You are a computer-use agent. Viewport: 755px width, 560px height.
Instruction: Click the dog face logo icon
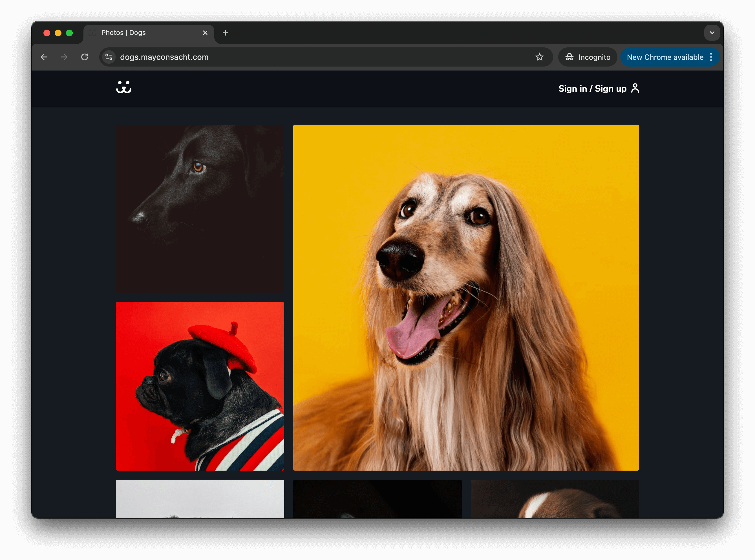pyautogui.click(x=124, y=87)
